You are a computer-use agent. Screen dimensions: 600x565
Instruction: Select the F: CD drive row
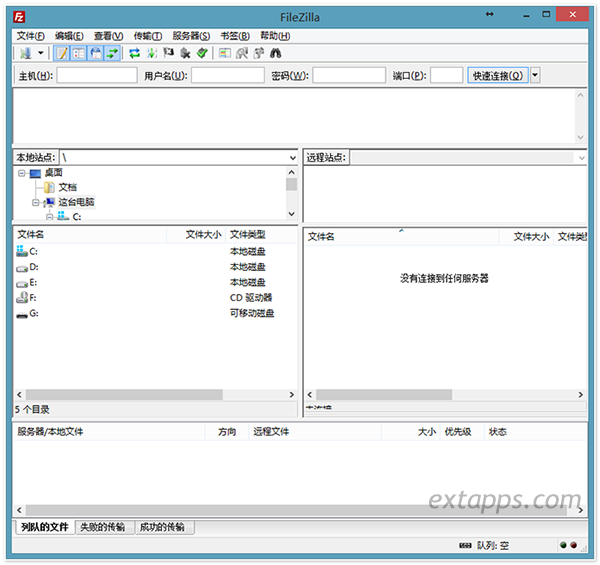(155, 298)
